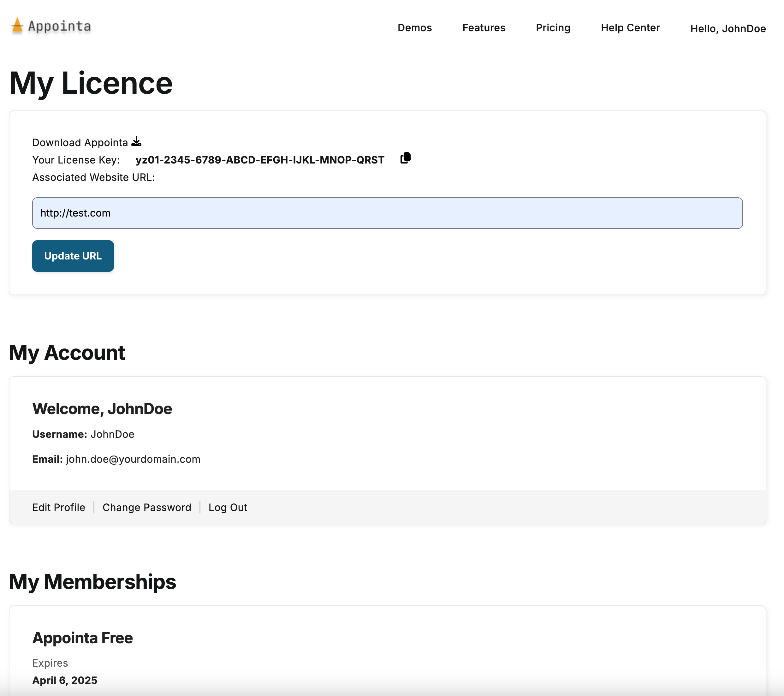Viewport: 784px width, 696px height.
Task: Go to the Features page
Action: point(484,28)
